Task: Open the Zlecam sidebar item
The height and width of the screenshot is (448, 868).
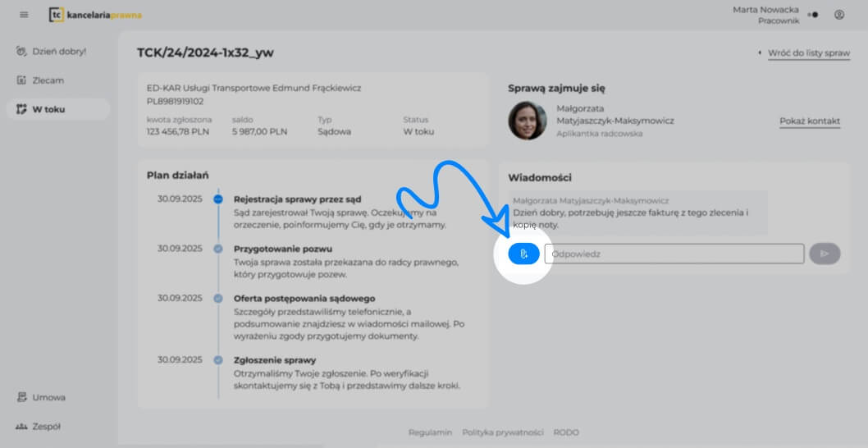Action: click(48, 80)
